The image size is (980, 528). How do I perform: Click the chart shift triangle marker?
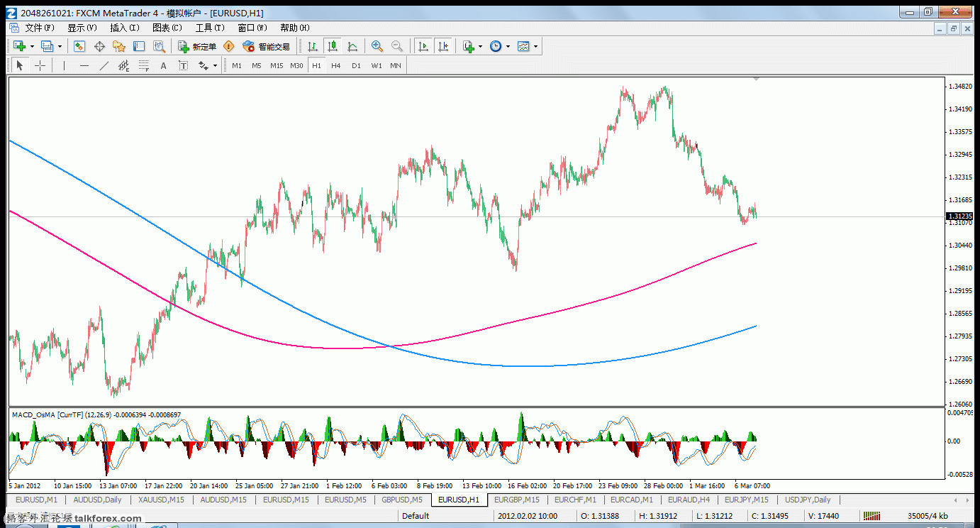click(757, 79)
